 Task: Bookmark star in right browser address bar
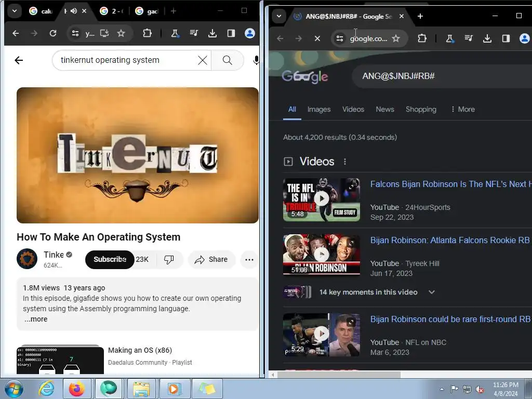pos(395,38)
